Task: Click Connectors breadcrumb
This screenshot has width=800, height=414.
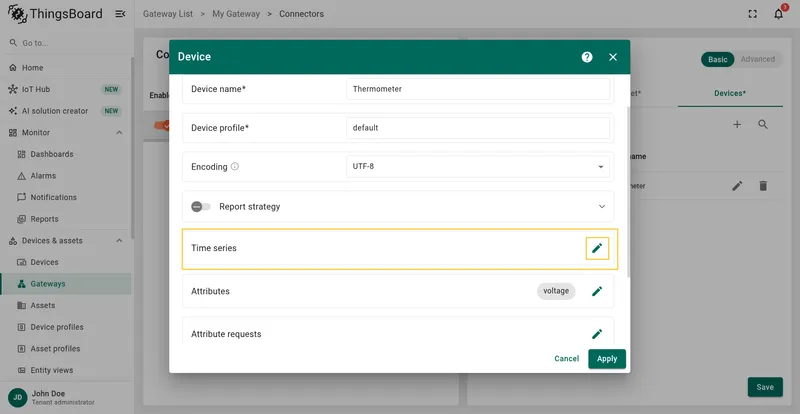Action: (301, 14)
